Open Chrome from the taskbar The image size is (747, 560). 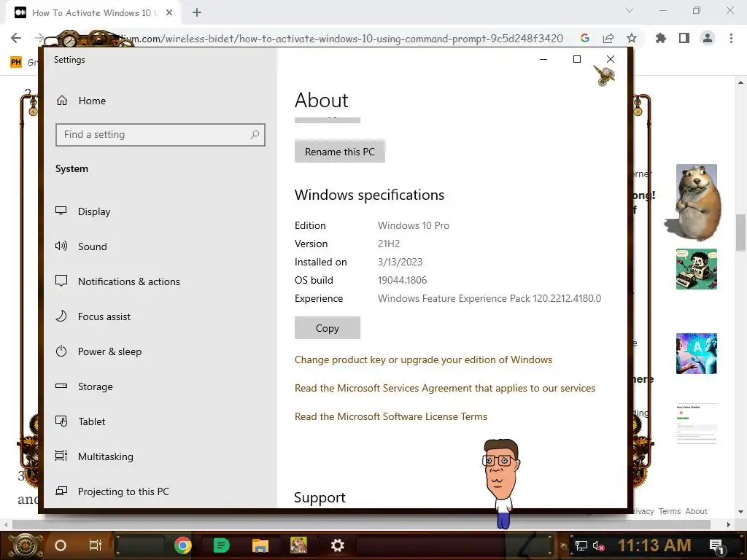(182, 545)
